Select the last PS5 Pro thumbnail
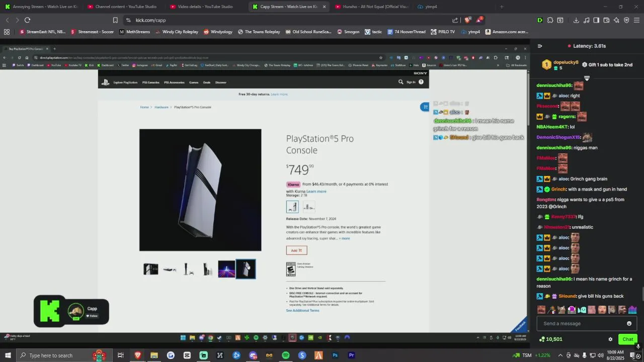 click(246, 269)
